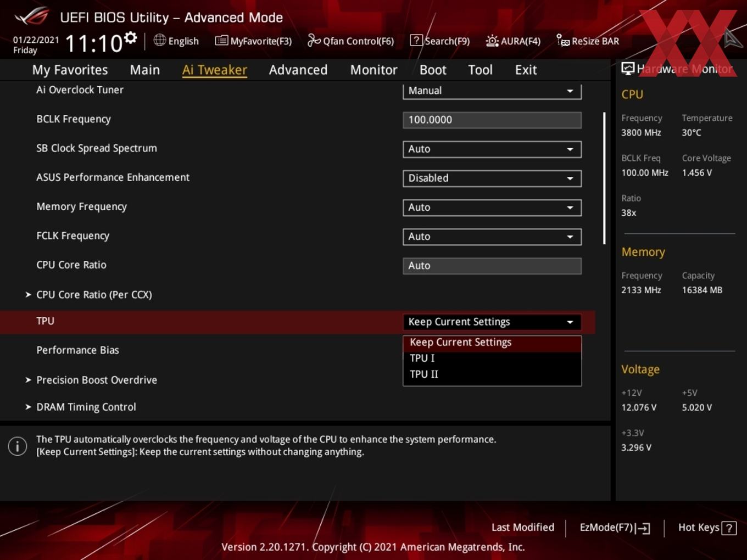Open Search(F9) question icon
The height and width of the screenshot is (560, 747).
416,40
